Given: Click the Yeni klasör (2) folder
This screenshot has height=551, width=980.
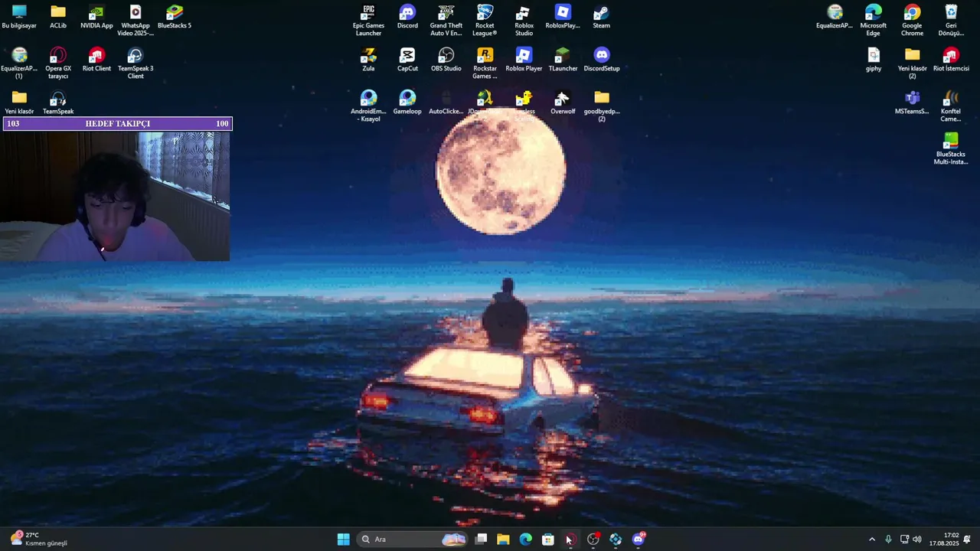Looking at the screenshot, I should [912, 64].
